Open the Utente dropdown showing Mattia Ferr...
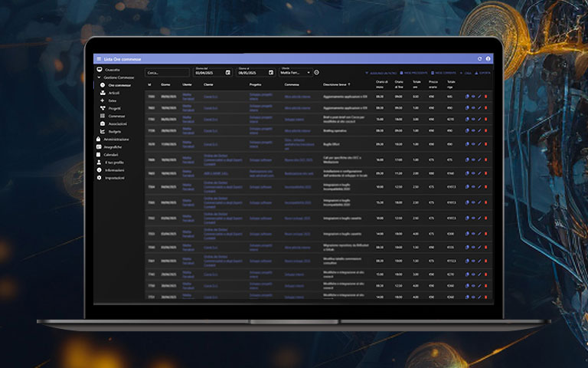 click(x=296, y=73)
